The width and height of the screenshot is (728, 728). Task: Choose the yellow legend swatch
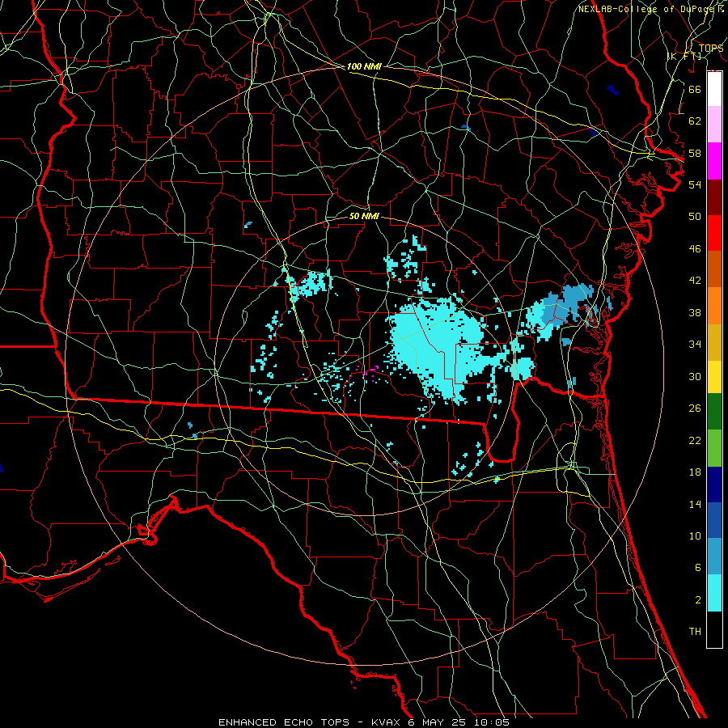click(x=714, y=377)
